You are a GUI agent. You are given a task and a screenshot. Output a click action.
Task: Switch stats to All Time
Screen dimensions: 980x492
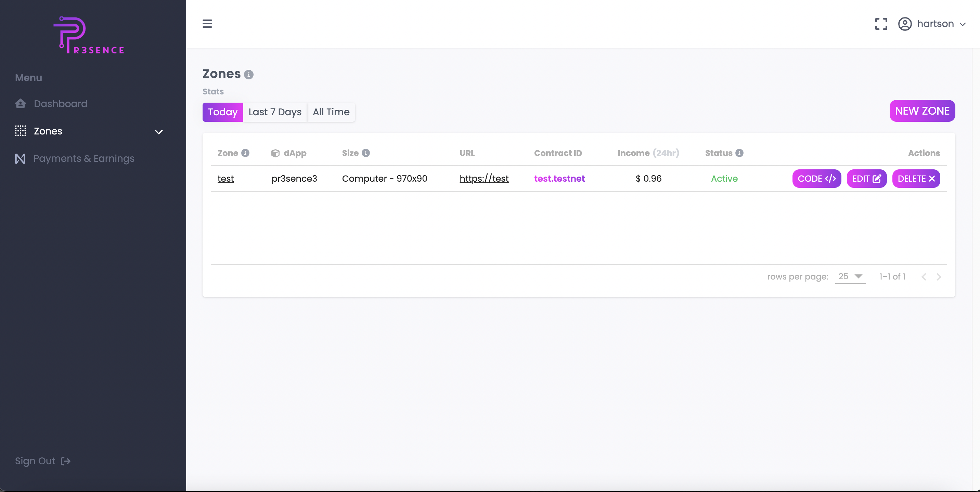point(331,112)
